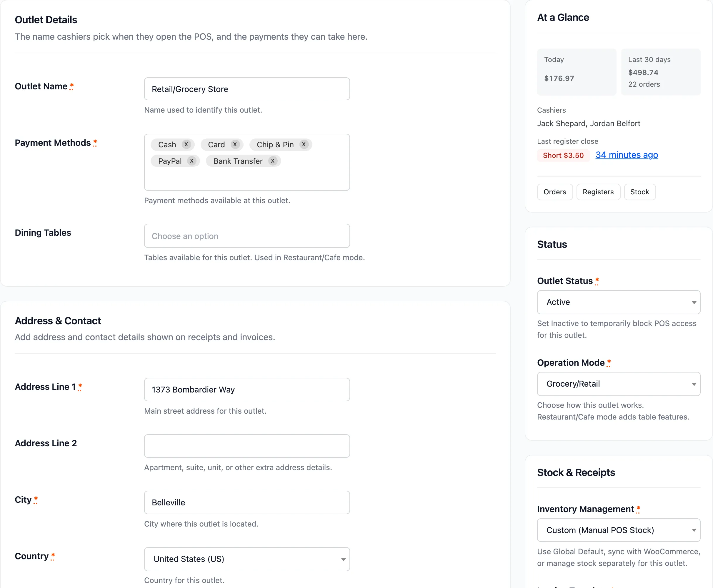Click empty area inside Payment Methods box
Viewport: 713px width, 588px height.
click(247, 179)
